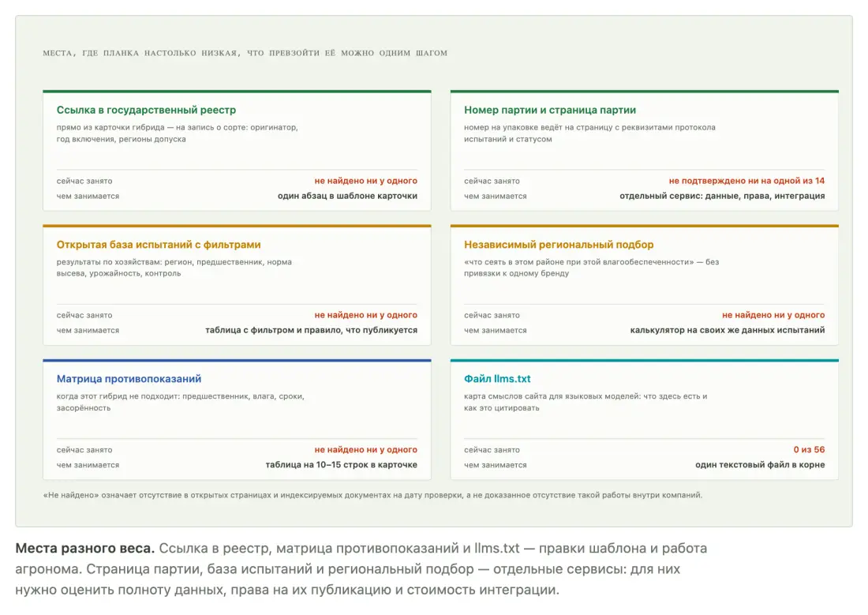Click "чем занимается" under Матрица противопоказаний
The width and height of the screenshot is (868, 615).
(x=88, y=465)
